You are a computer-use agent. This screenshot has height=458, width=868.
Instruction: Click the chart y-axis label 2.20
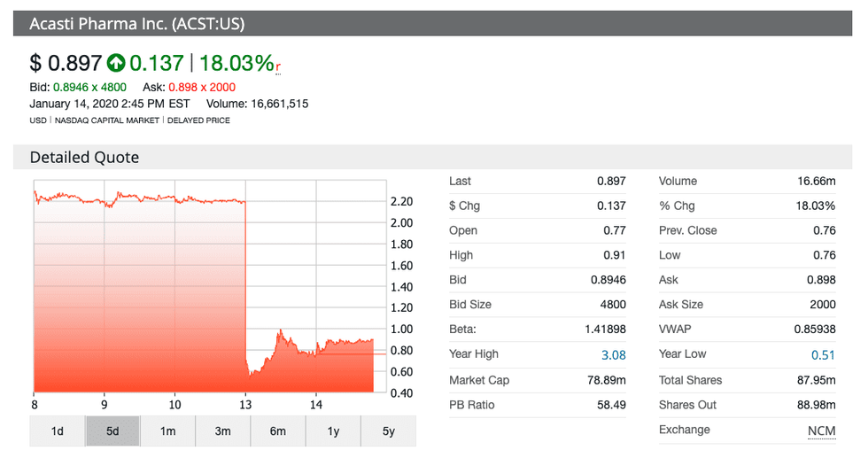click(x=401, y=202)
